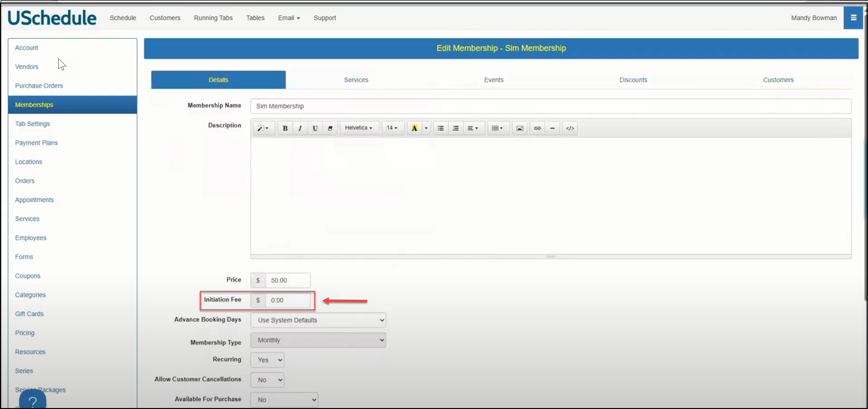Change the Recurring Yes selector
868x409 pixels.
[267, 360]
